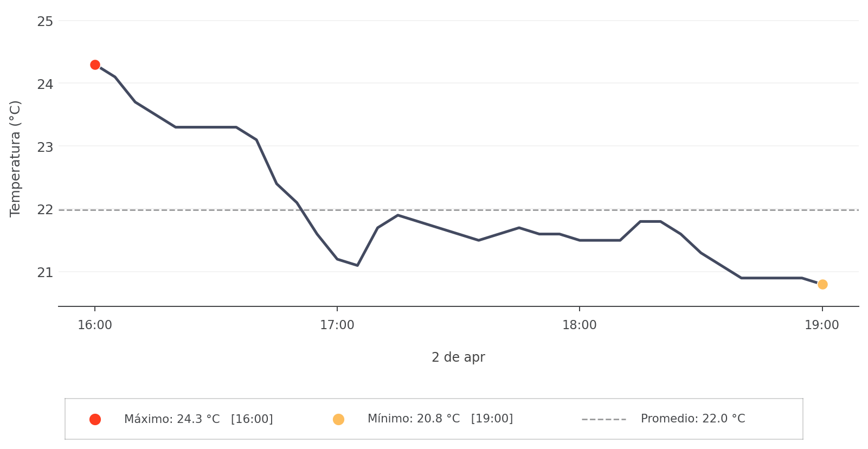Click the orange Mínimo legend dot
This screenshot has height=449, width=868.
coord(338,419)
